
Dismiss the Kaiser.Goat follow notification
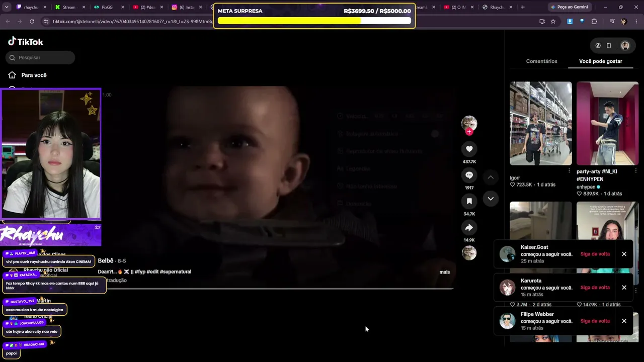click(x=624, y=254)
